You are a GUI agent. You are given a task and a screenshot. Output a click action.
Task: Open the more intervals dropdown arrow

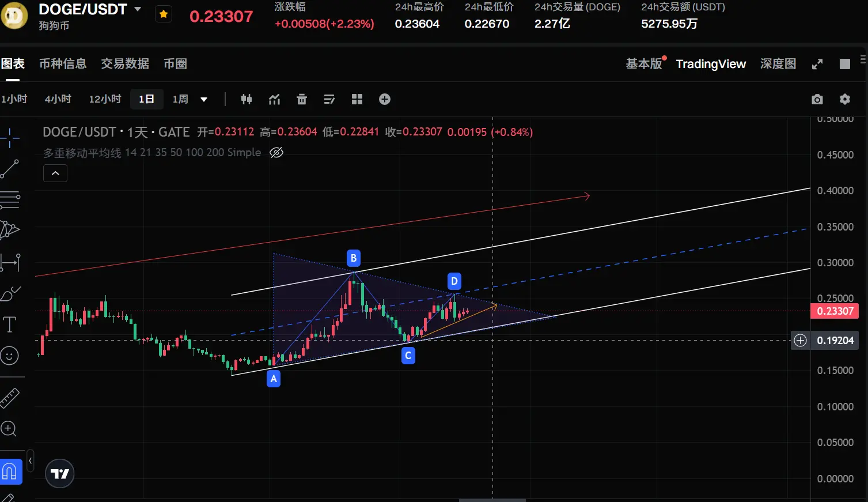tap(204, 100)
